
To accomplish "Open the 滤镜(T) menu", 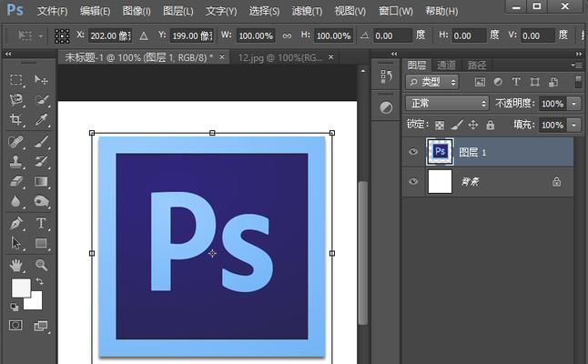I will tap(307, 11).
